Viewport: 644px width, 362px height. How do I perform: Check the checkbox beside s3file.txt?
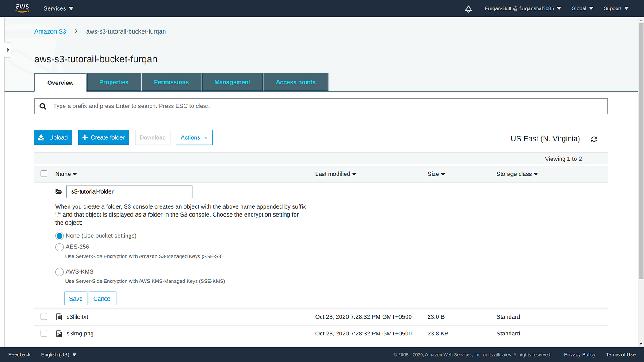[x=44, y=316]
